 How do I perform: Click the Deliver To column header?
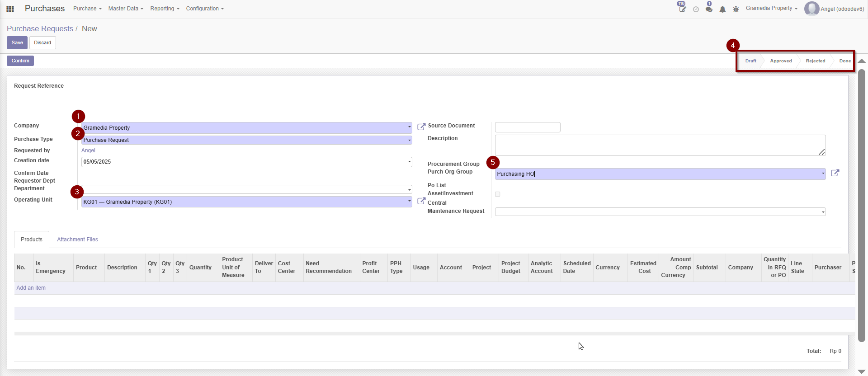pyautogui.click(x=264, y=268)
